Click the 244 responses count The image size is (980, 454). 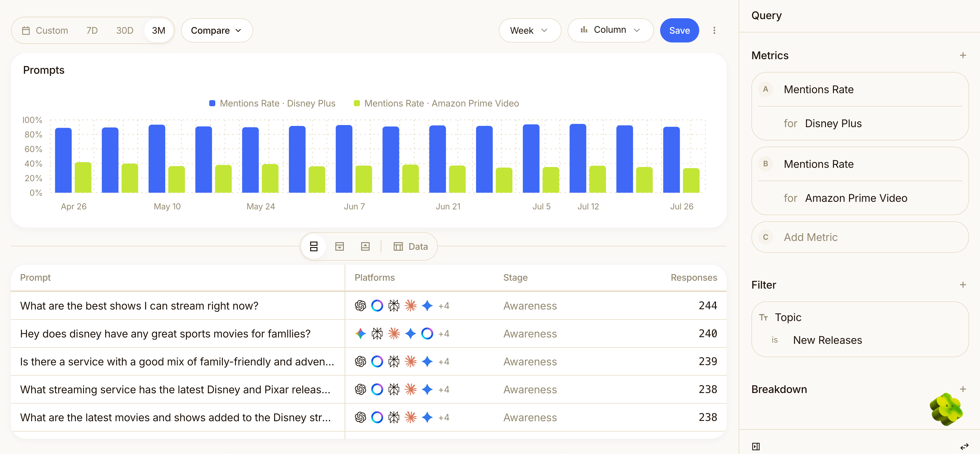click(x=708, y=306)
